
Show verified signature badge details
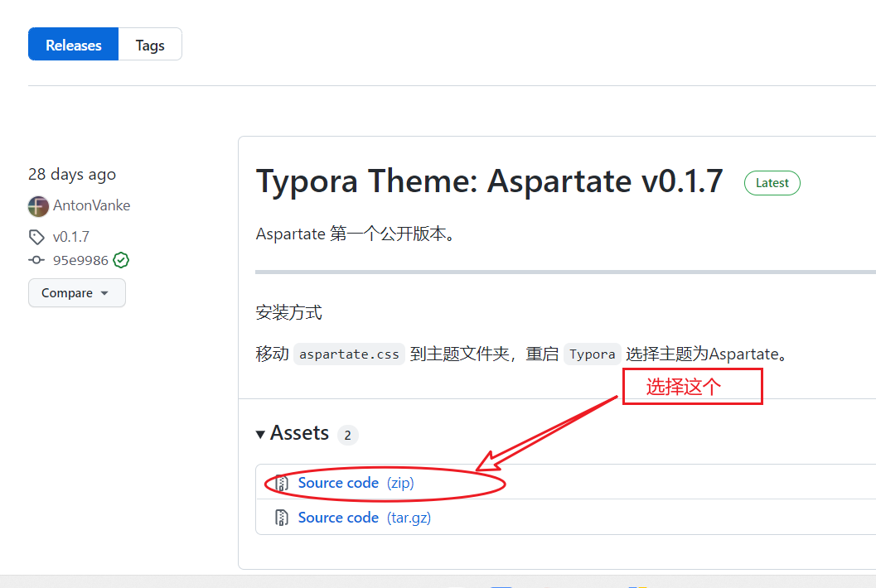[121, 260]
